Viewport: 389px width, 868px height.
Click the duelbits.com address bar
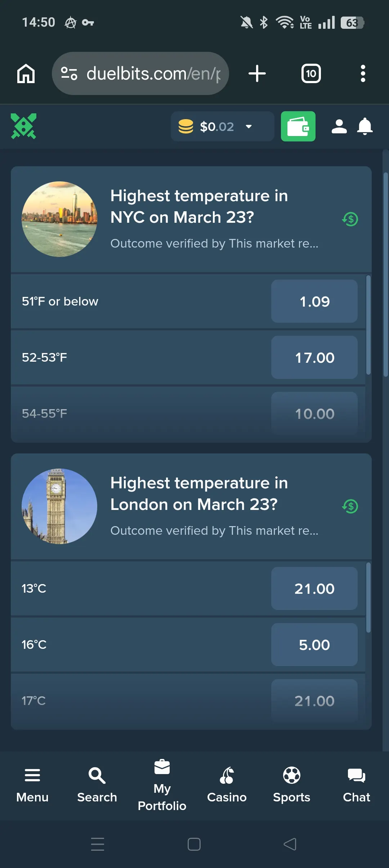coord(153,74)
